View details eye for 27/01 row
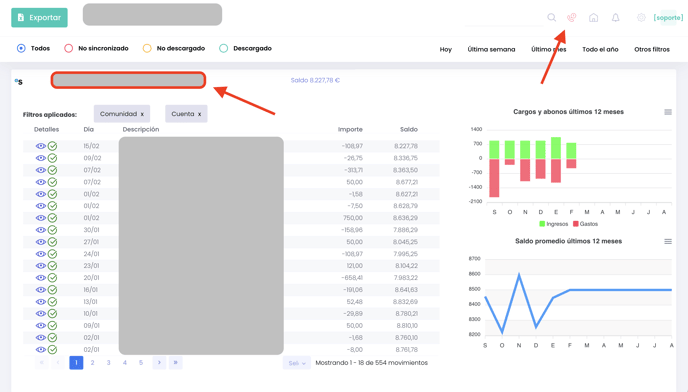This screenshot has width=688, height=392. coord(41,242)
